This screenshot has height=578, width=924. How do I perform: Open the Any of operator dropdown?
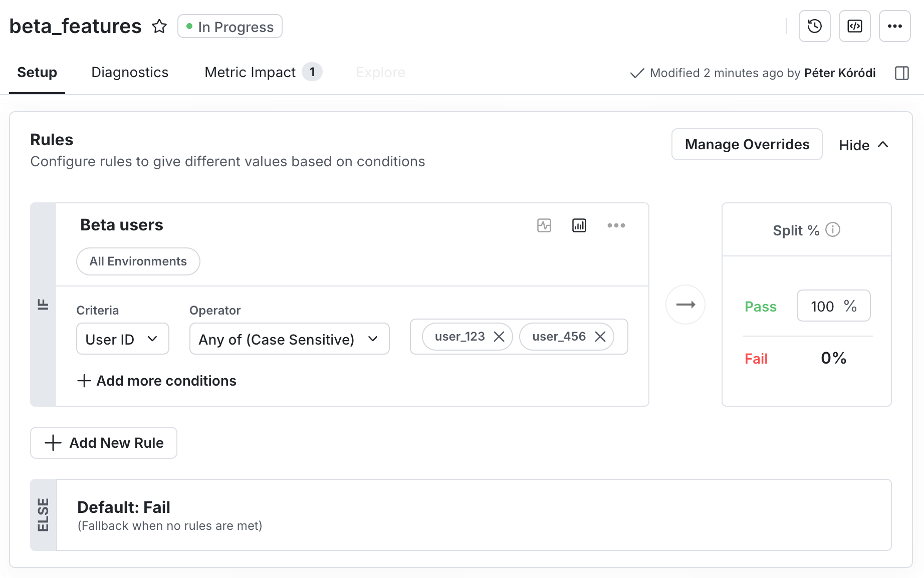tap(289, 339)
